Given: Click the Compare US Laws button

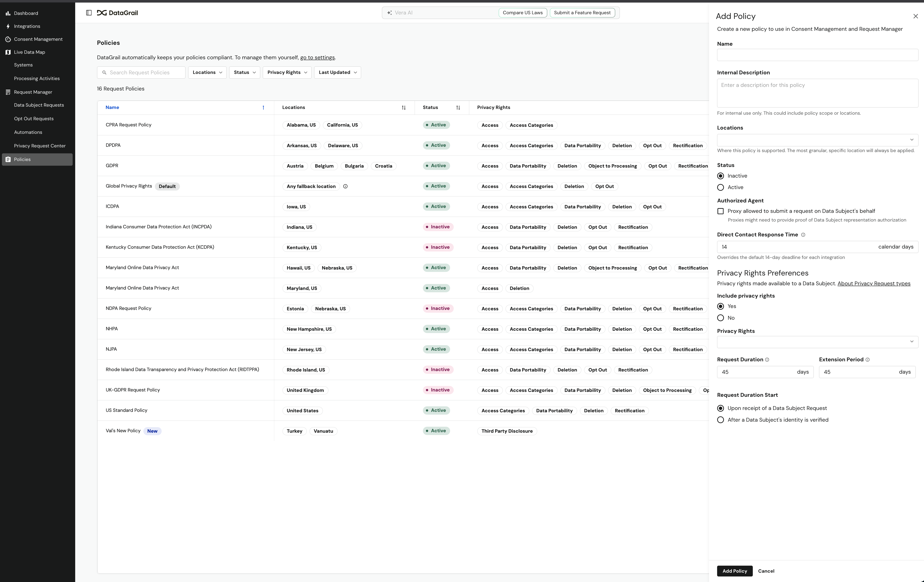Looking at the screenshot, I should (x=522, y=12).
